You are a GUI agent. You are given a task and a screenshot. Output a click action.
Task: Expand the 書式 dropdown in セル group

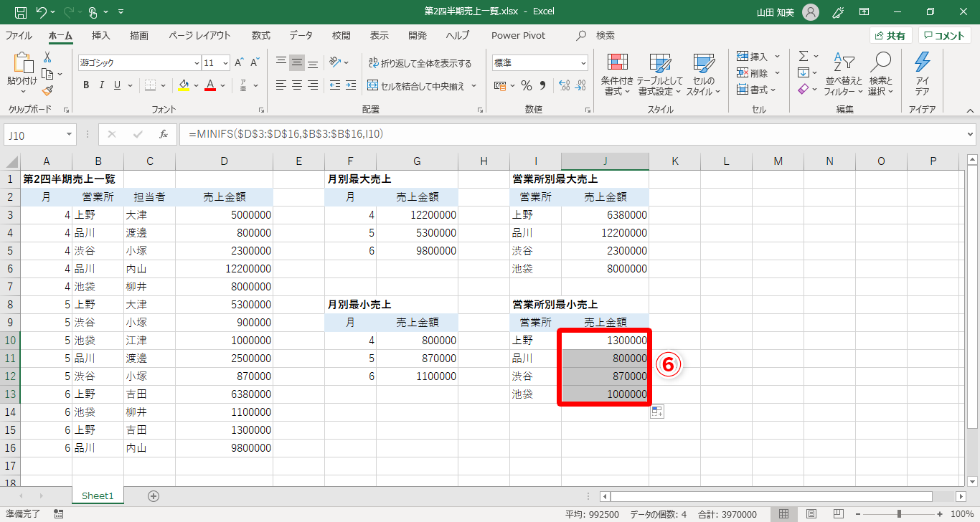(x=773, y=90)
